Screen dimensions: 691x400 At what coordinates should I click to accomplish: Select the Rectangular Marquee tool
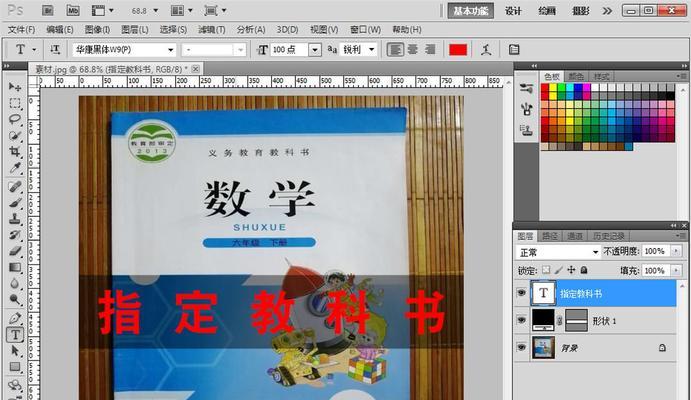tap(15, 103)
